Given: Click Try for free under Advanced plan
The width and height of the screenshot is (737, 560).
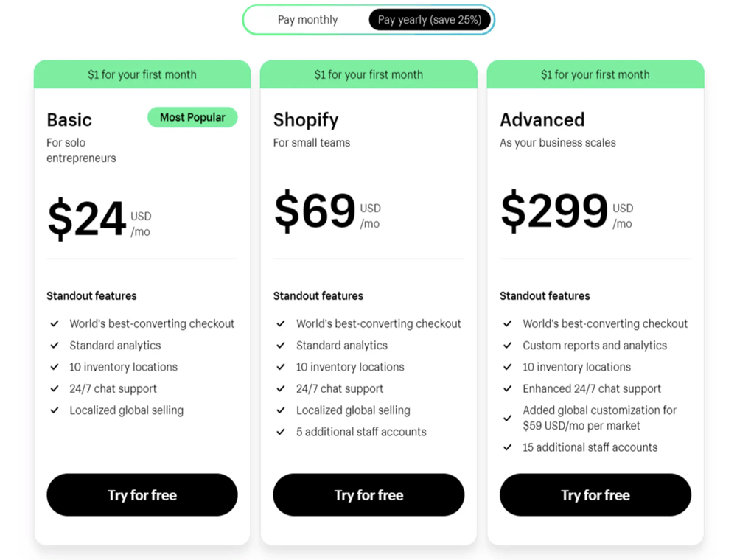Looking at the screenshot, I should click(x=595, y=494).
